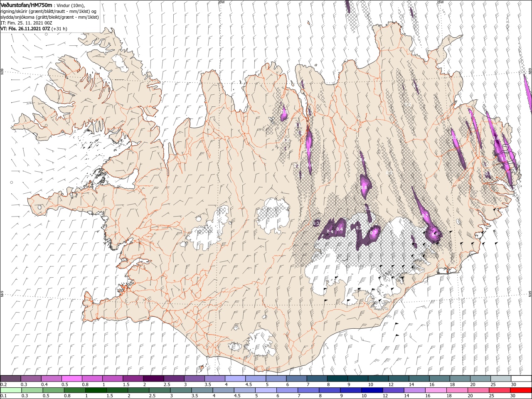The image size is (532, 399).
Task: Pick the crimson 25 swatch in the lower legend
Action: 500,390
